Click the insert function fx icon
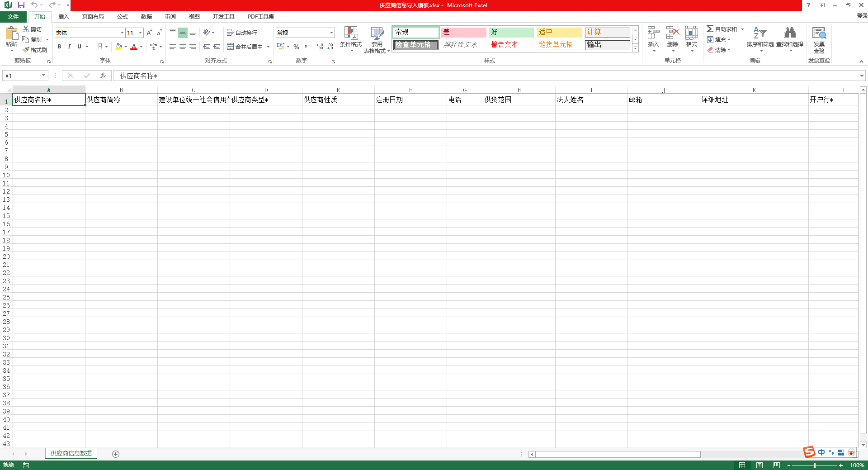Viewport: 868px width, 470px height. point(103,76)
